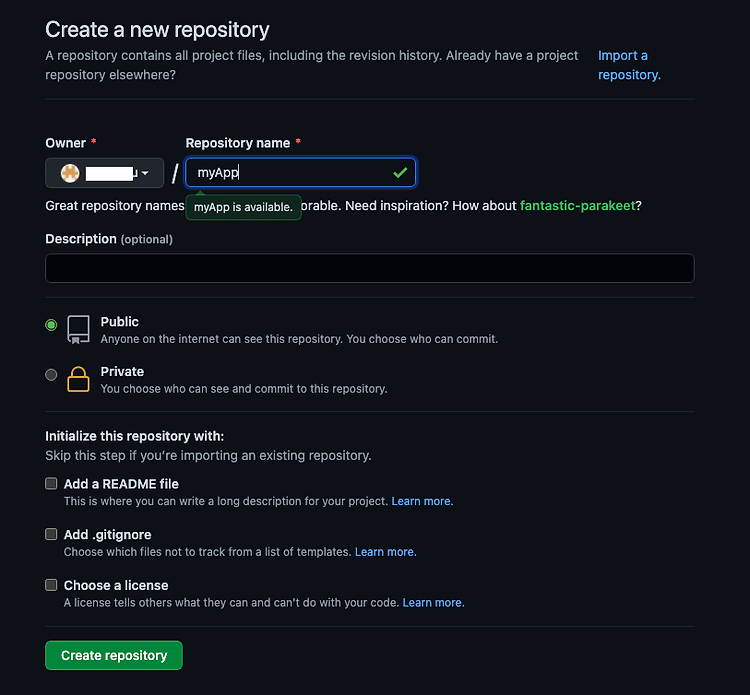Click the Private padlock icon
Screen dimensions: 750x695
(x=78, y=379)
